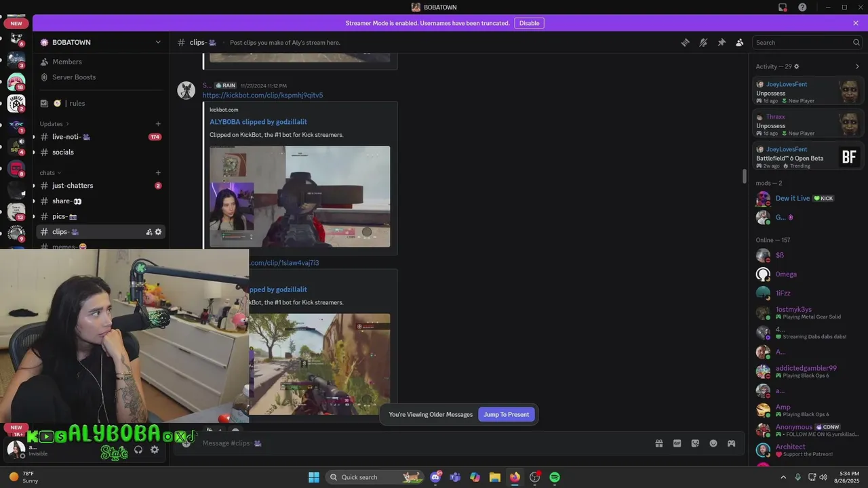Open the share channel
This screenshot has width=868, height=488.
(101, 201)
